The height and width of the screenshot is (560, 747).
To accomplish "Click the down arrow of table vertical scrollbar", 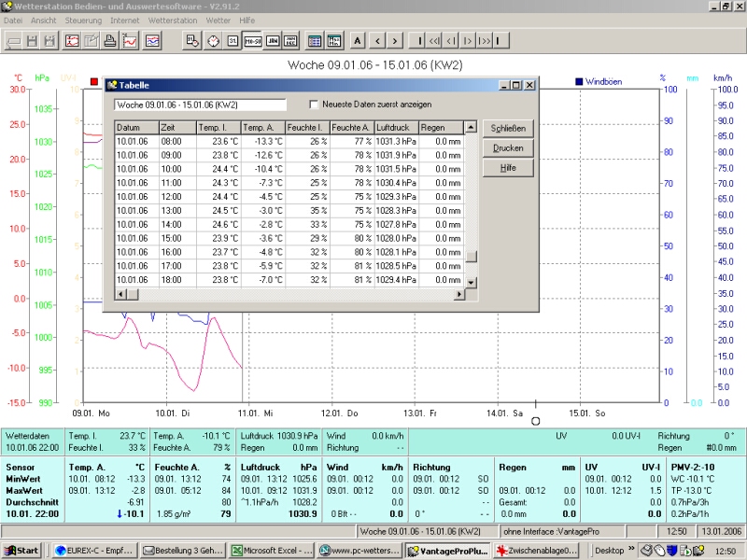I will coord(471,282).
